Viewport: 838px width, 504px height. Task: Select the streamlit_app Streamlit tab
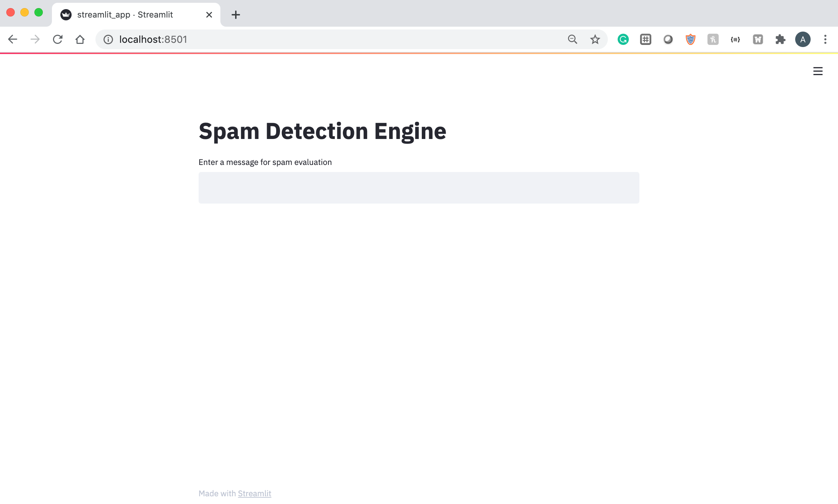click(x=125, y=15)
